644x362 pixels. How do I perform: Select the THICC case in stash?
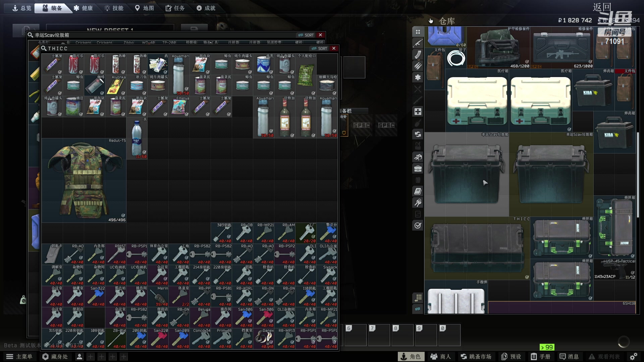coord(477,248)
